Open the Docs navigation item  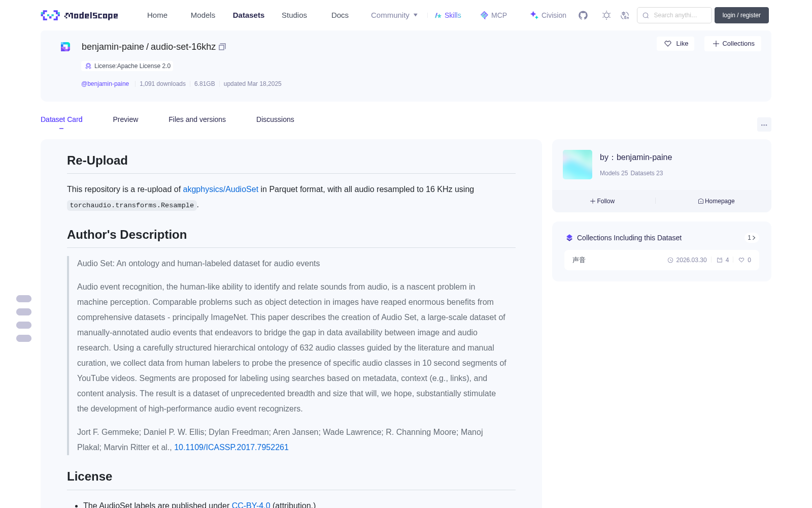tap(340, 15)
